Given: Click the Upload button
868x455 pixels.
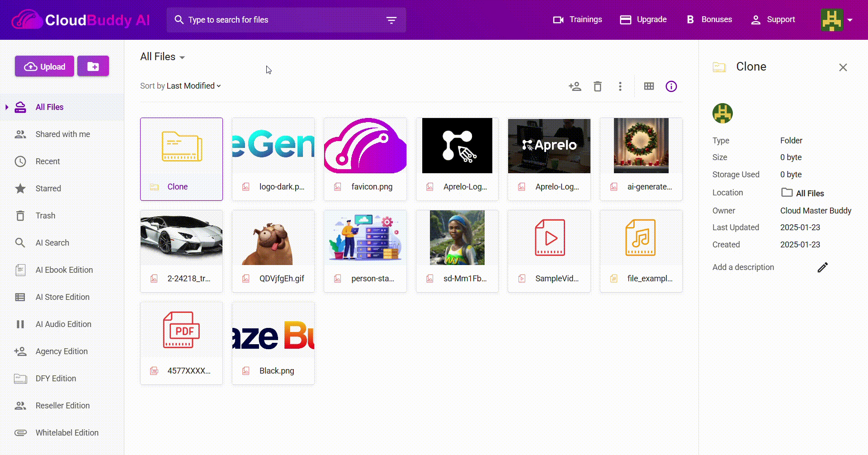Looking at the screenshot, I should (44, 66).
